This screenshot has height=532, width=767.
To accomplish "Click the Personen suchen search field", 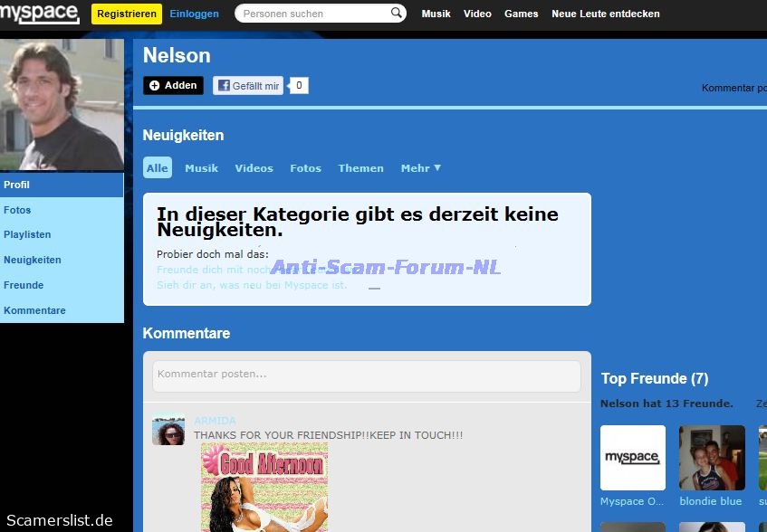I will (312, 14).
